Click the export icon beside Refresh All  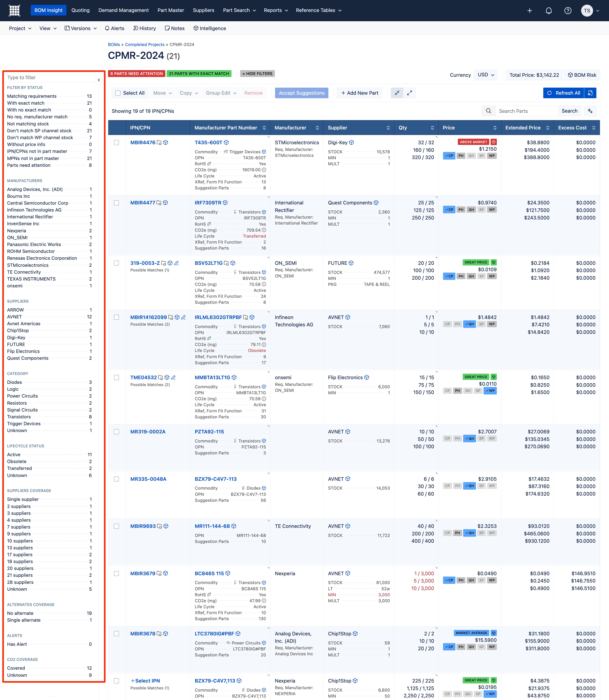pos(590,93)
